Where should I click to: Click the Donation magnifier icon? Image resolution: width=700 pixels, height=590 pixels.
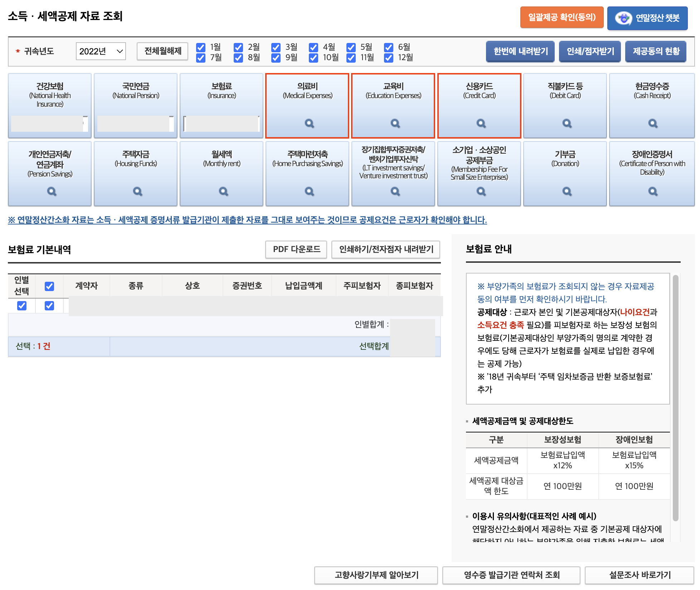coord(567,192)
